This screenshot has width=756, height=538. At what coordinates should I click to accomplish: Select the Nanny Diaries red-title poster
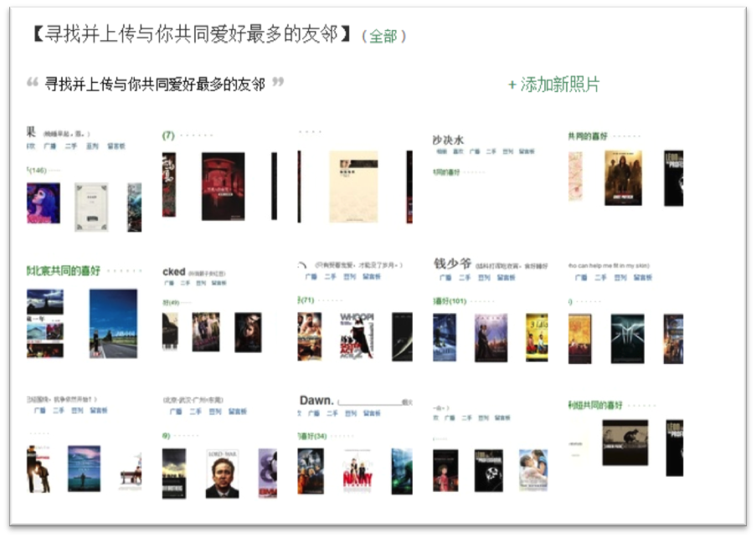click(357, 470)
